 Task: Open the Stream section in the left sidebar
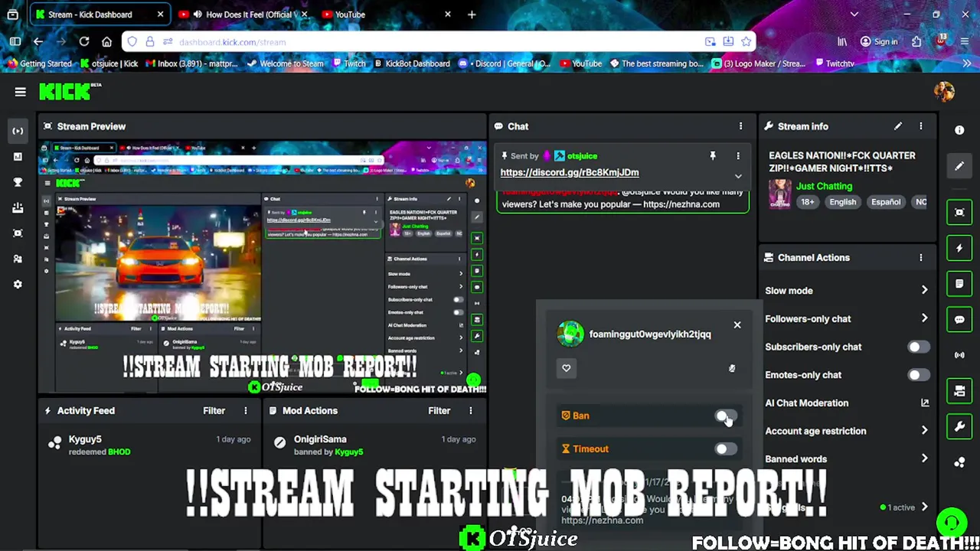(18, 131)
